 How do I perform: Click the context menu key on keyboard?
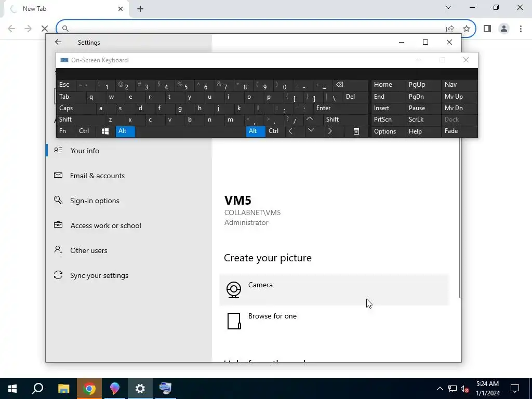[356, 131]
